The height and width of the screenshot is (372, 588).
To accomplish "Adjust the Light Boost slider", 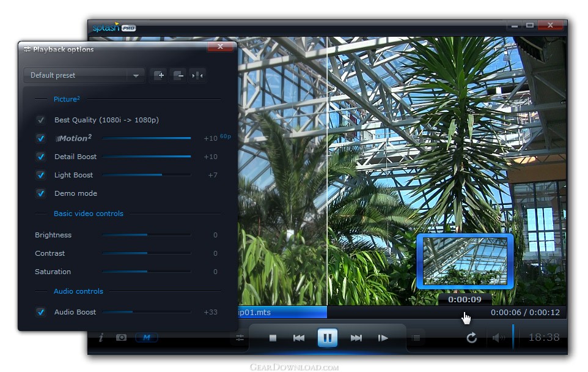I will 146,175.
